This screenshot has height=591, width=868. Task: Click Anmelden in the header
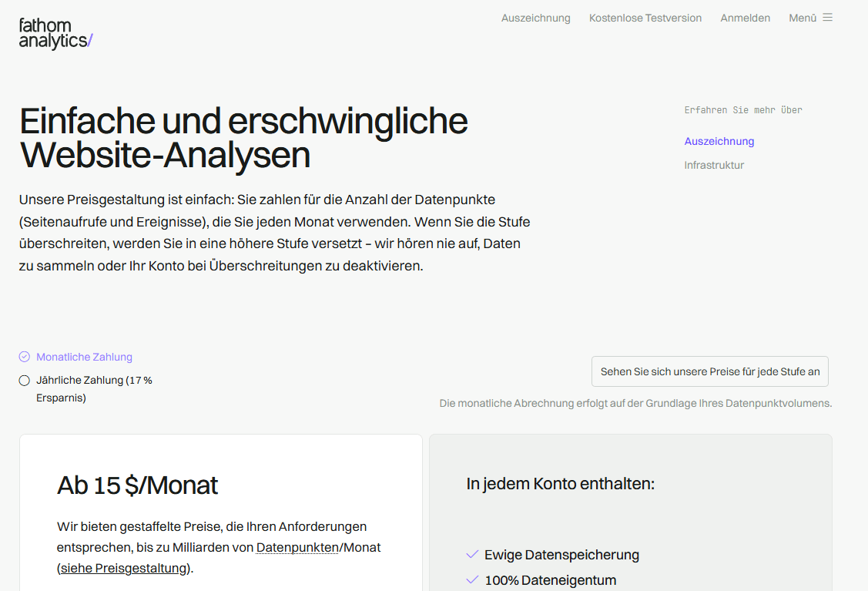coord(745,18)
